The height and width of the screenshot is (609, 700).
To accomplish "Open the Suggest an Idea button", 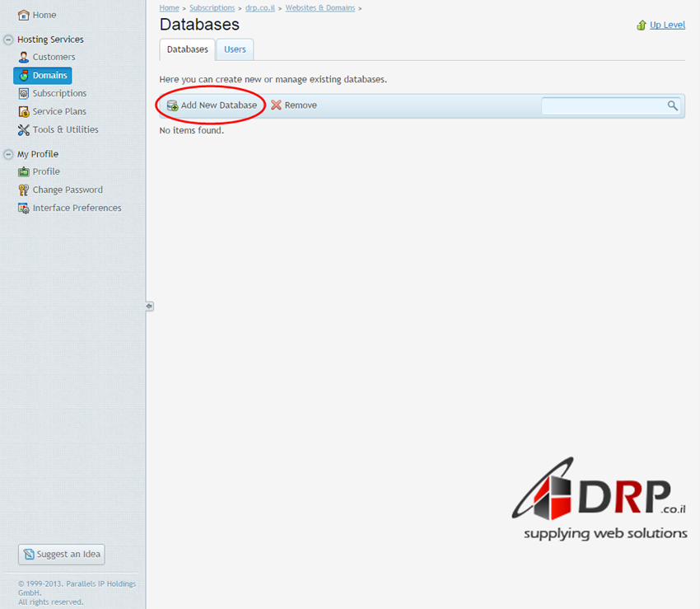I will click(x=62, y=554).
